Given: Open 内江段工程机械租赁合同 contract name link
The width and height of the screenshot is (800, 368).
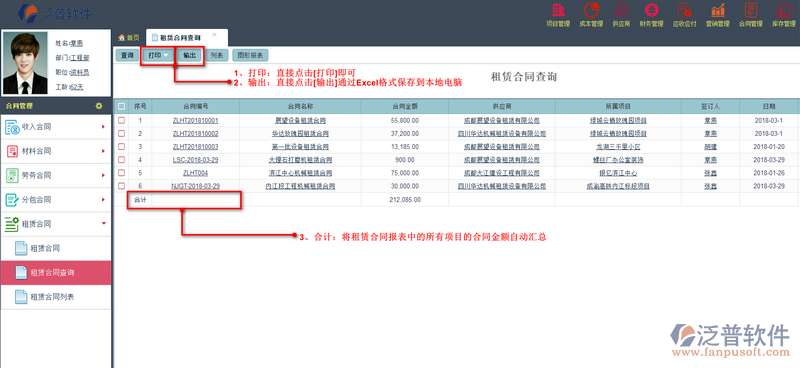Looking at the screenshot, I should click(x=301, y=186).
